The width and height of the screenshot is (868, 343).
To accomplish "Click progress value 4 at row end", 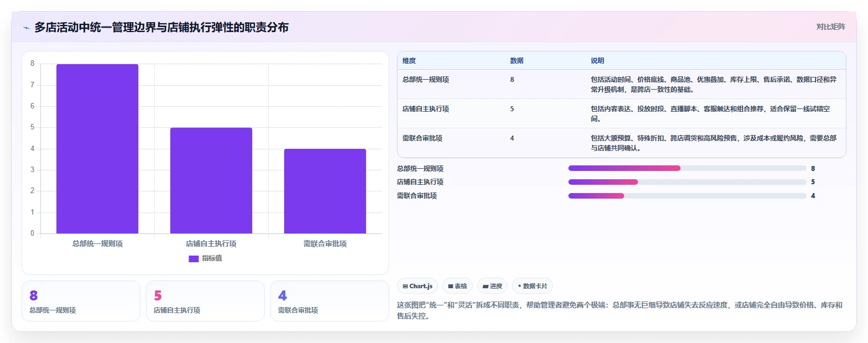I will [813, 196].
